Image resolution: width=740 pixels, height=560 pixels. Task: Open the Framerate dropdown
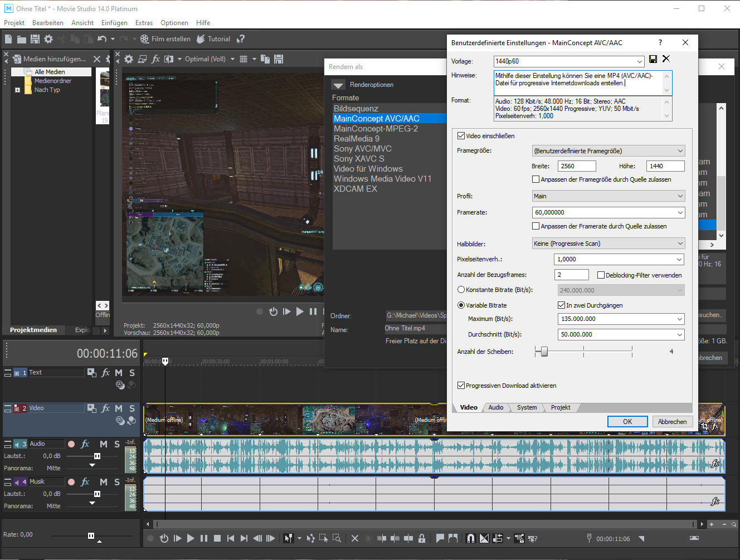coord(680,212)
